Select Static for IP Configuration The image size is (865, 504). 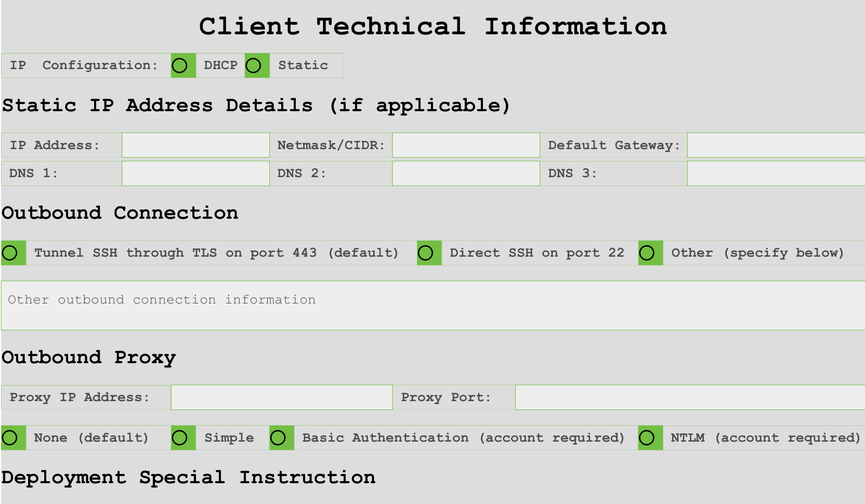click(x=255, y=65)
